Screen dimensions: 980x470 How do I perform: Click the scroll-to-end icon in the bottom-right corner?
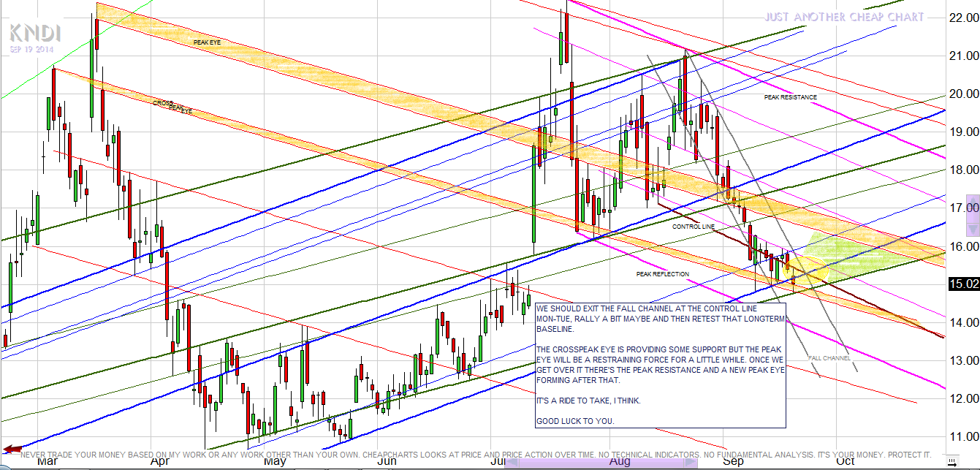tap(950, 461)
